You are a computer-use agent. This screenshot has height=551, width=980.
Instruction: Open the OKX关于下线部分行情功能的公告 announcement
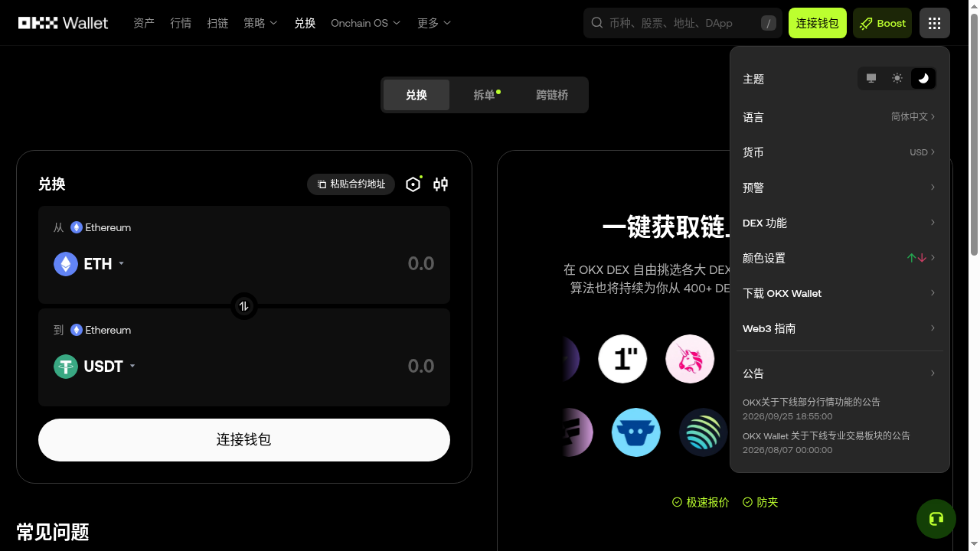click(812, 402)
